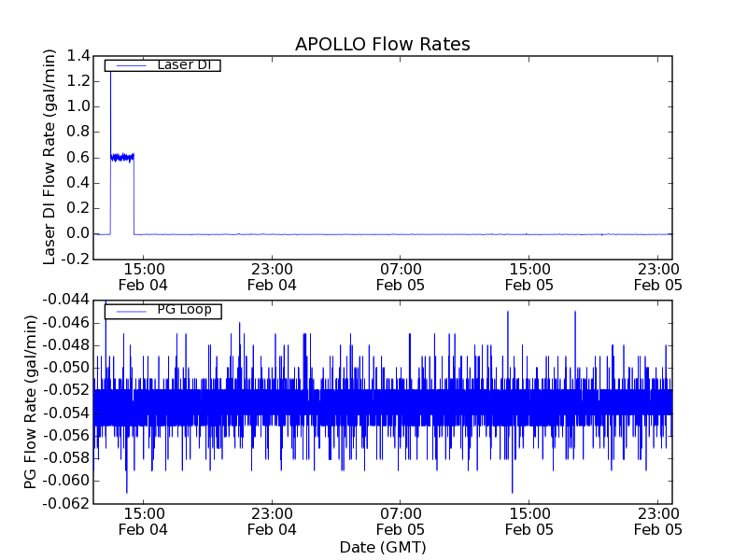The width and height of the screenshot is (747, 560).
Task: Click the "PG Flow Rate (gal/min)" axis label
Action: [31, 401]
